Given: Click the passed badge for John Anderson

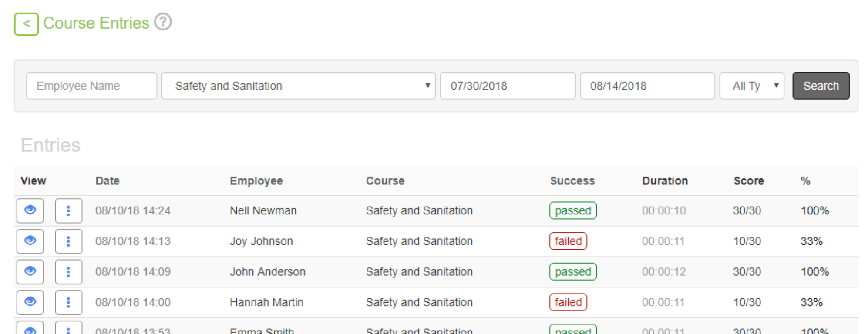Looking at the screenshot, I should [573, 271].
